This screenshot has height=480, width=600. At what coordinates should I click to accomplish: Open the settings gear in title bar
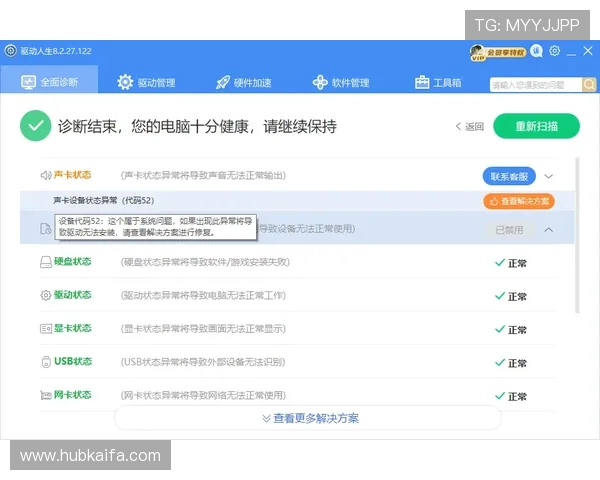tap(554, 51)
